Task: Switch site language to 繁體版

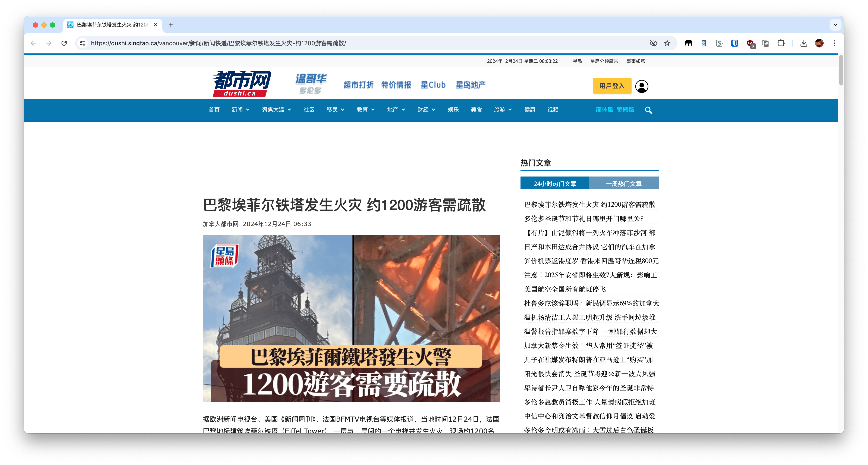Action: [x=625, y=110]
